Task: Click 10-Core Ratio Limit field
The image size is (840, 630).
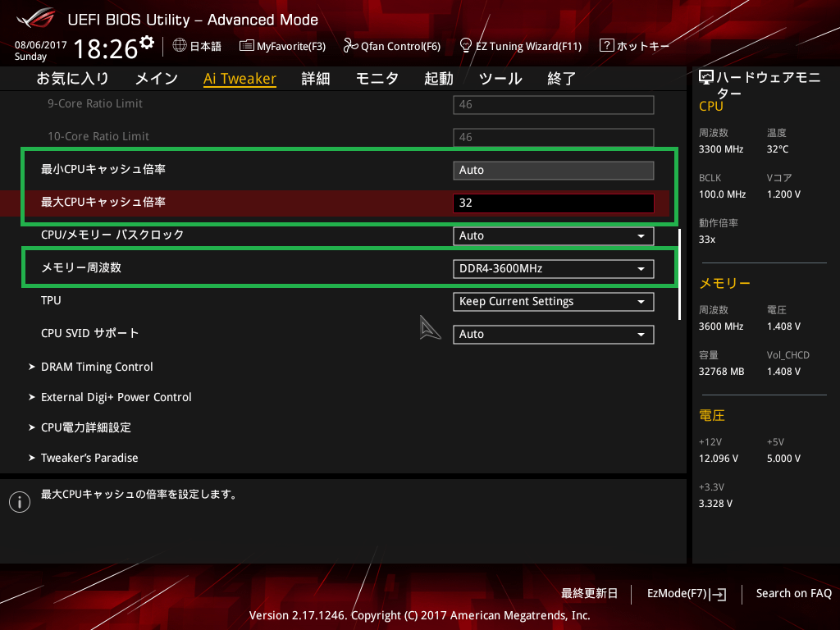Action: [x=554, y=137]
